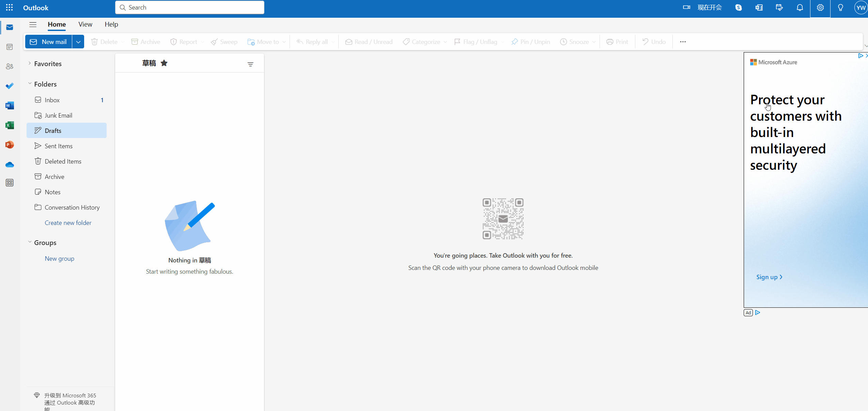Image resolution: width=868 pixels, height=411 pixels.
Task: Click the Pin / Unpin toolbar button
Action: coord(531,42)
